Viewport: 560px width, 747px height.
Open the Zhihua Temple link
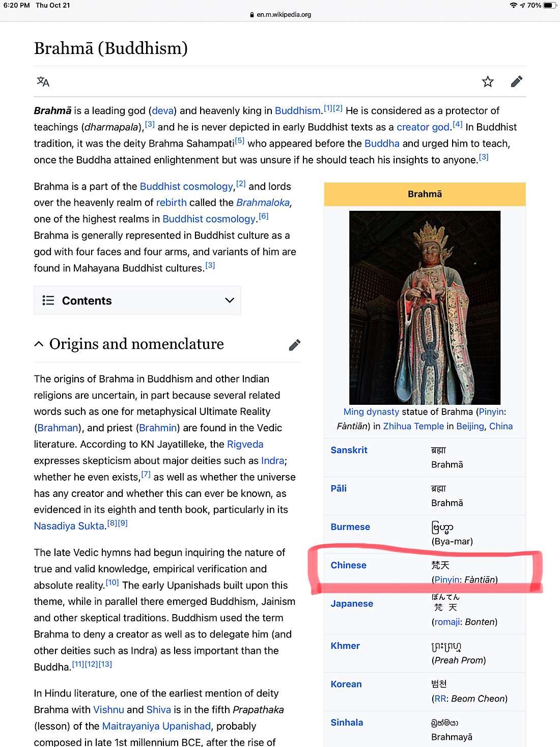[x=413, y=426]
